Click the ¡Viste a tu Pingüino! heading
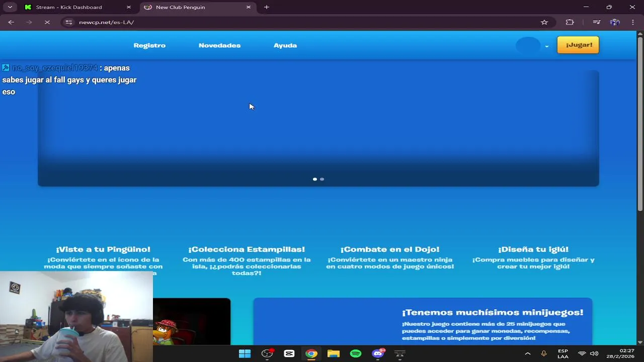 (x=103, y=249)
